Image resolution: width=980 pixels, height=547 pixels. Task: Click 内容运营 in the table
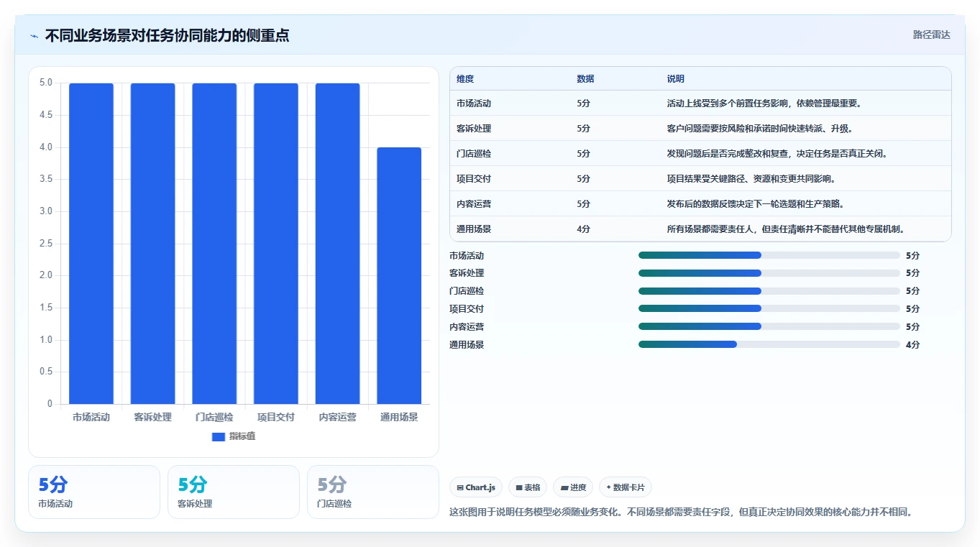pyautogui.click(x=474, y=204)
